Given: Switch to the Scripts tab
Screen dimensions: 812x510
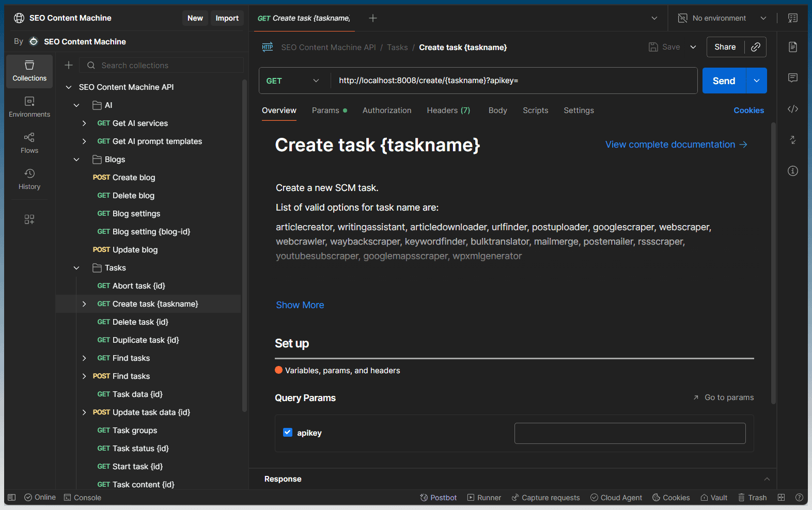Looking at the screenshot, I should (x=535, y=110).
